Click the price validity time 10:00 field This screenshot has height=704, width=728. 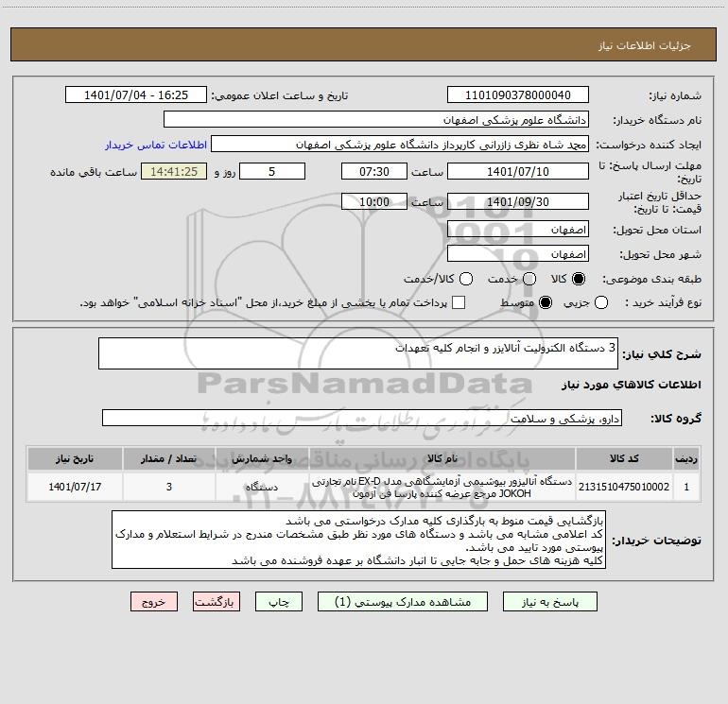[374, 202]
